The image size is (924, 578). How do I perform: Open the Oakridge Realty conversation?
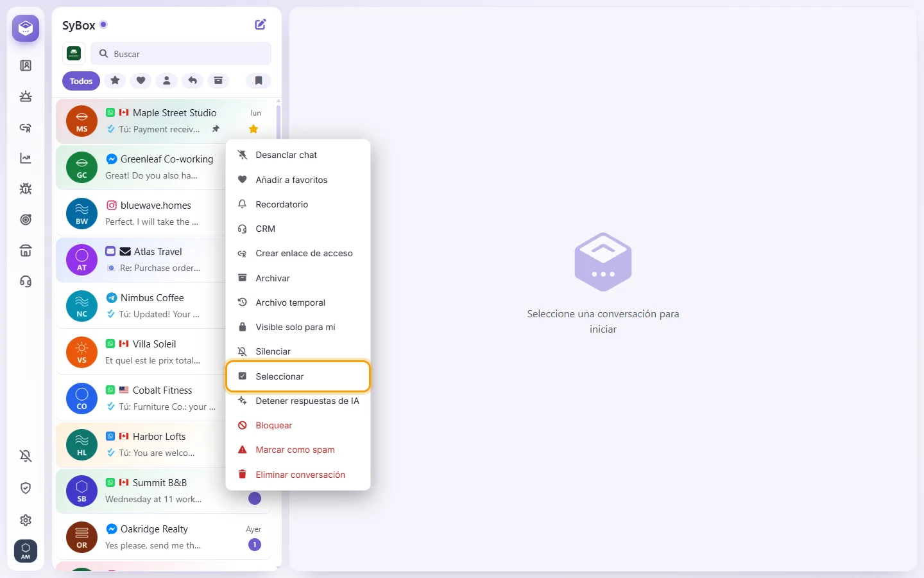click(164, 537)
